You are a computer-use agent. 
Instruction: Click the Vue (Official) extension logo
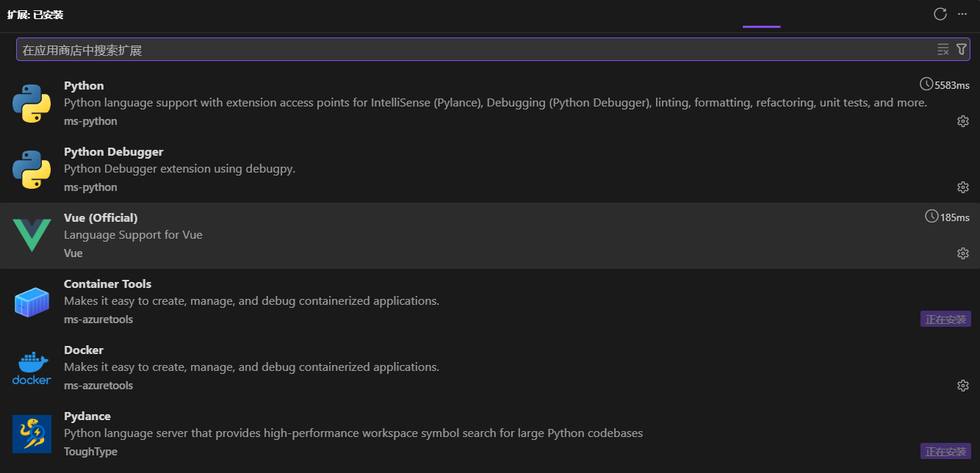coord(32,235)
